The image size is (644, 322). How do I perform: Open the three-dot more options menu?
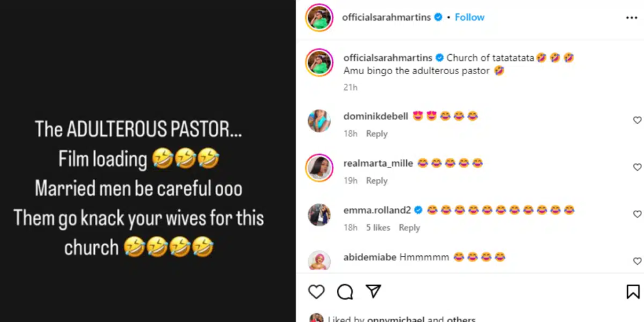click(x=631, y=18)
